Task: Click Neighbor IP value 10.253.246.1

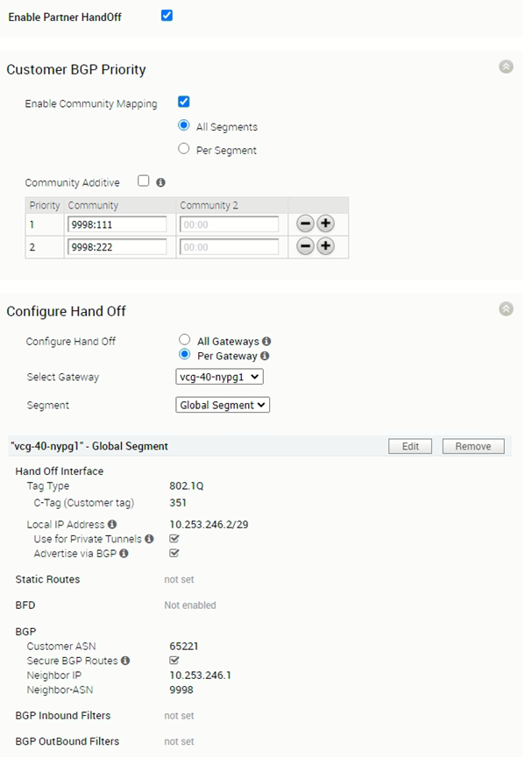Action: pos(201,675)
